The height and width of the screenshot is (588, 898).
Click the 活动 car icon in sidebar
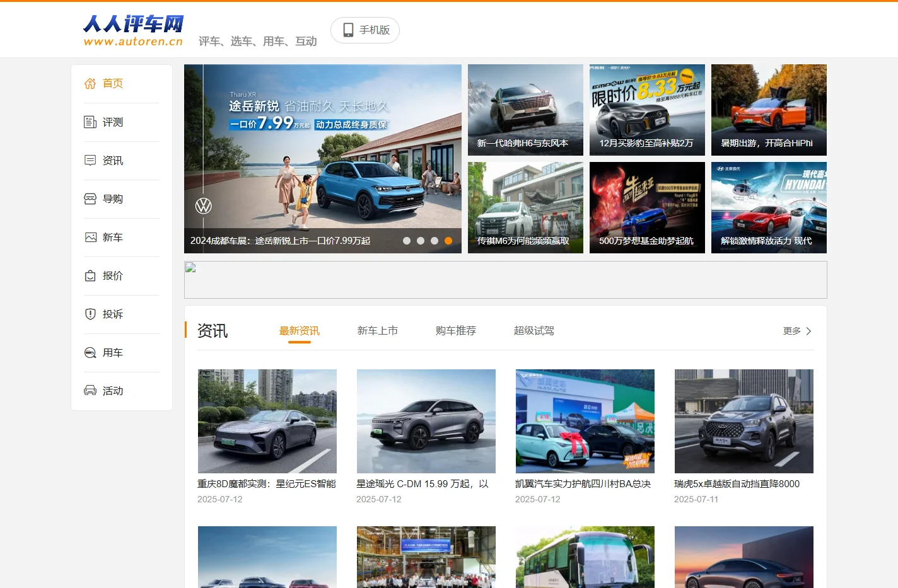coord(90,391)
